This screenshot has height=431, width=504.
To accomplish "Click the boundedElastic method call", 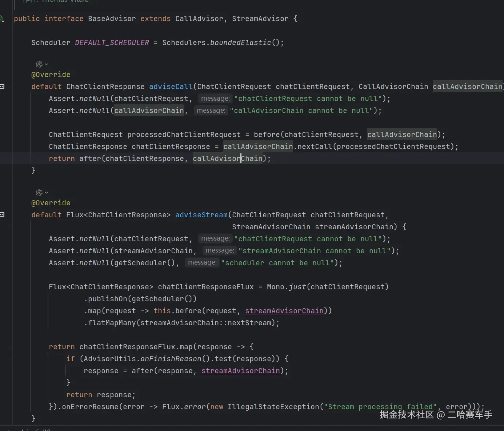I will (x=241, y=43).
